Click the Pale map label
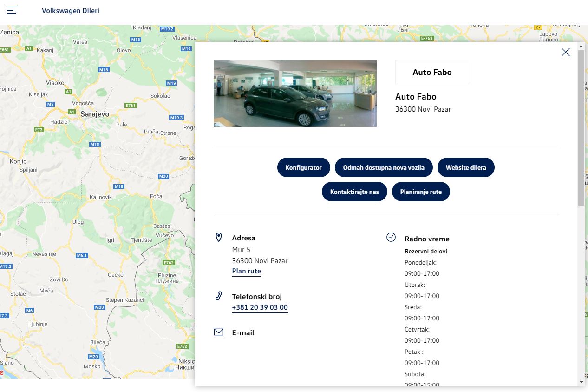Screen dimensions: 588x392 121,125
